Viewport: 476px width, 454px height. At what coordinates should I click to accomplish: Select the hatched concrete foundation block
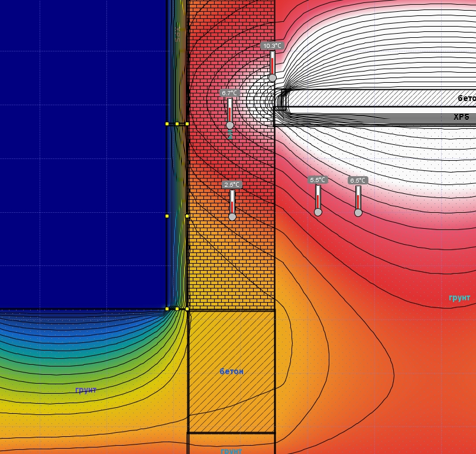232,371
